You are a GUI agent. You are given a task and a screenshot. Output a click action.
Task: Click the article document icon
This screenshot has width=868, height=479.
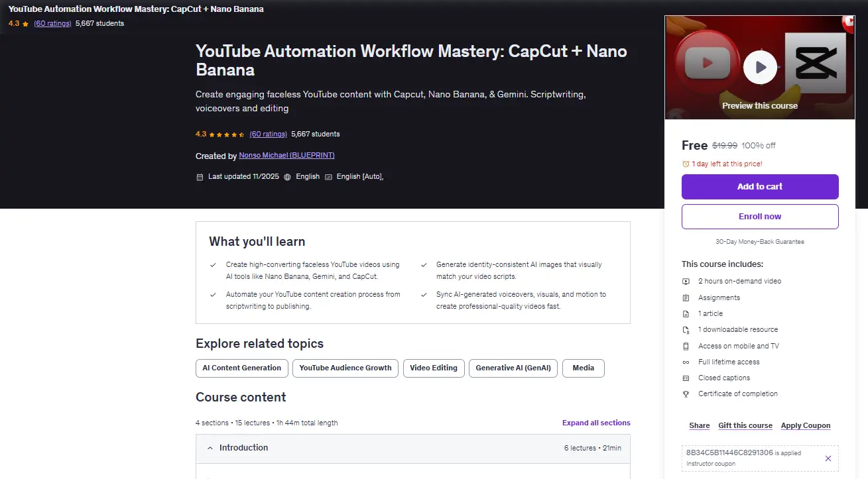pos(686,314)
